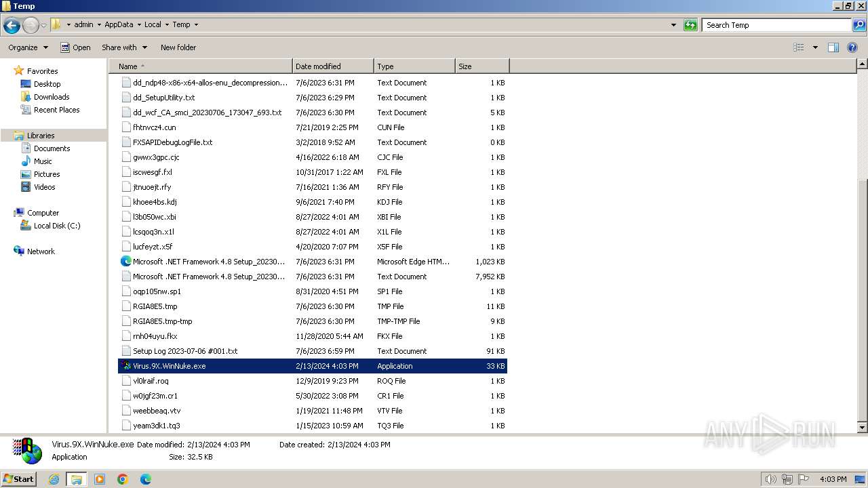
Task: Open Local Disk (C:)
Action: (x=57, y=226)
